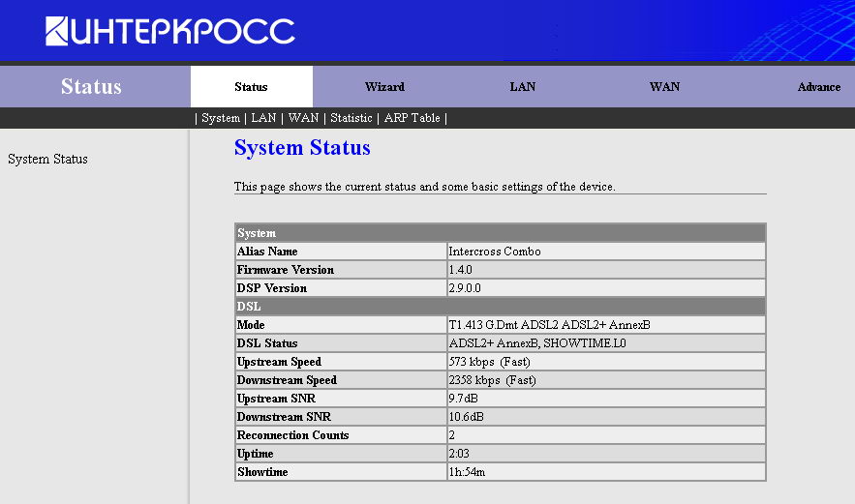The width and height of the screenshot is (855, 504).
Task: Click the Интеркросс logo
Action: [x=170, y=31]
